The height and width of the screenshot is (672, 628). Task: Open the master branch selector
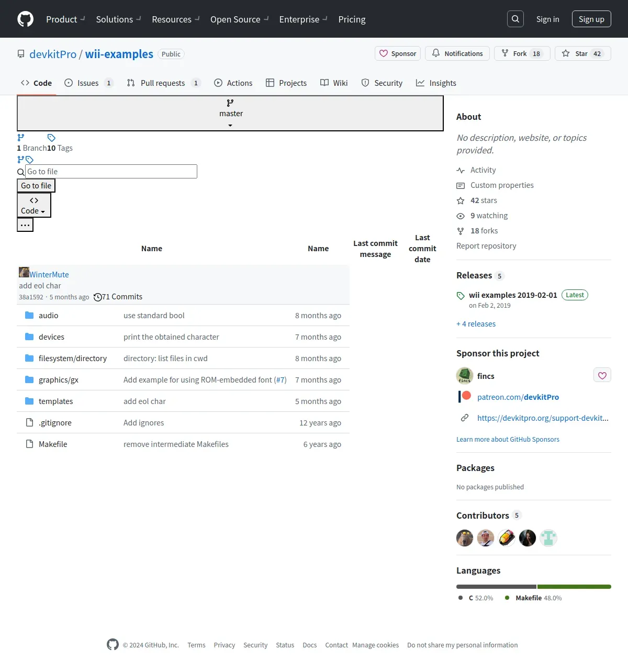(x=230, y=113)
